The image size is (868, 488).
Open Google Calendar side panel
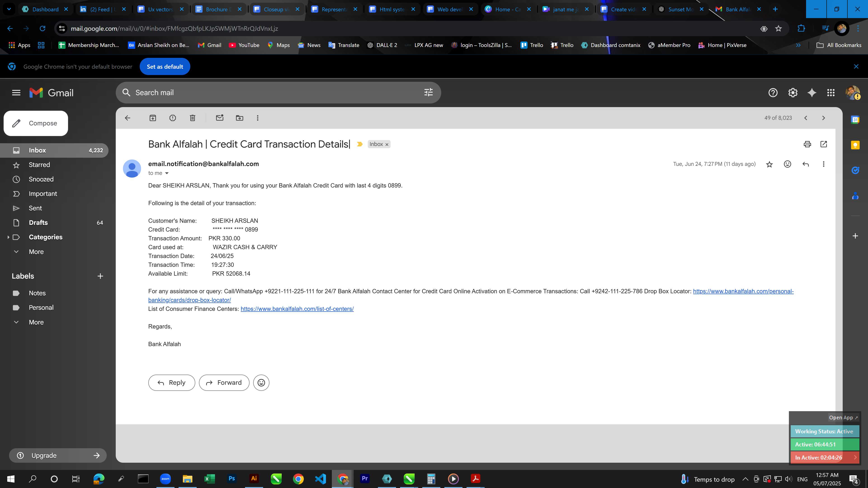tap(855, 120)
